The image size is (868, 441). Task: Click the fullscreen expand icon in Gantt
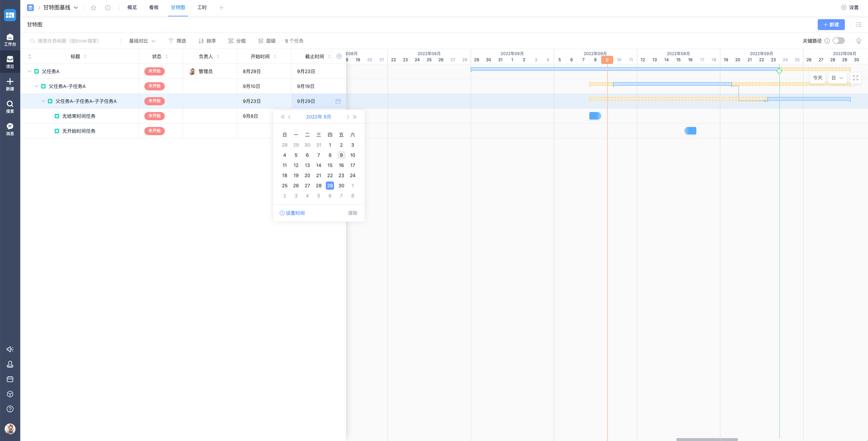pyautogui.click(x=855, y=78)
